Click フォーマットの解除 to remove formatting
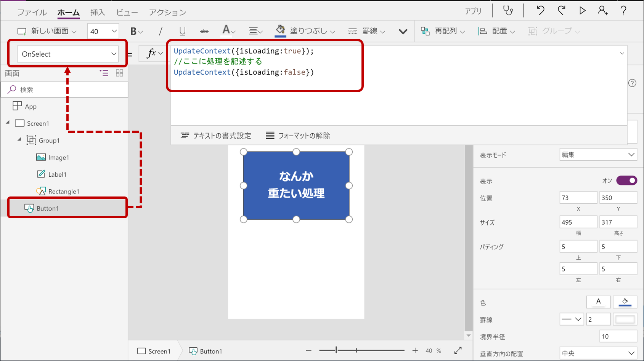This screenshot has height=361, width=644. (x=298, y=135)
